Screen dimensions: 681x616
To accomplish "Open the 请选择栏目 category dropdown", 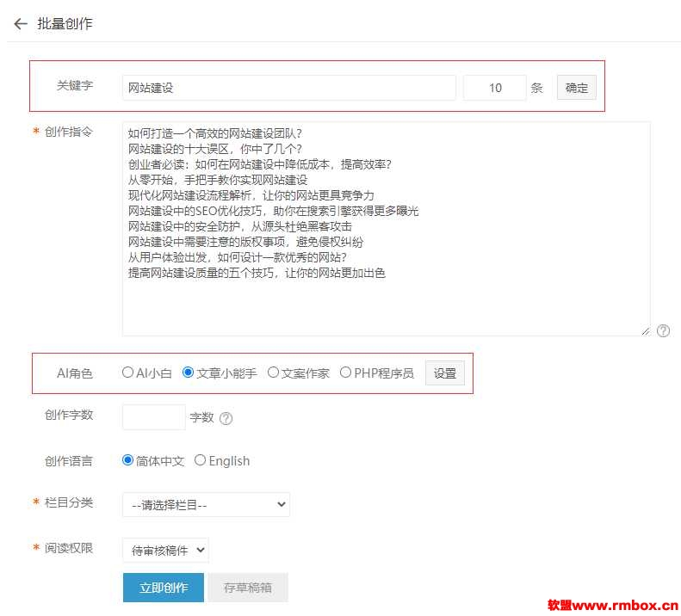I will pyautogui.click(x=206, y=505).
